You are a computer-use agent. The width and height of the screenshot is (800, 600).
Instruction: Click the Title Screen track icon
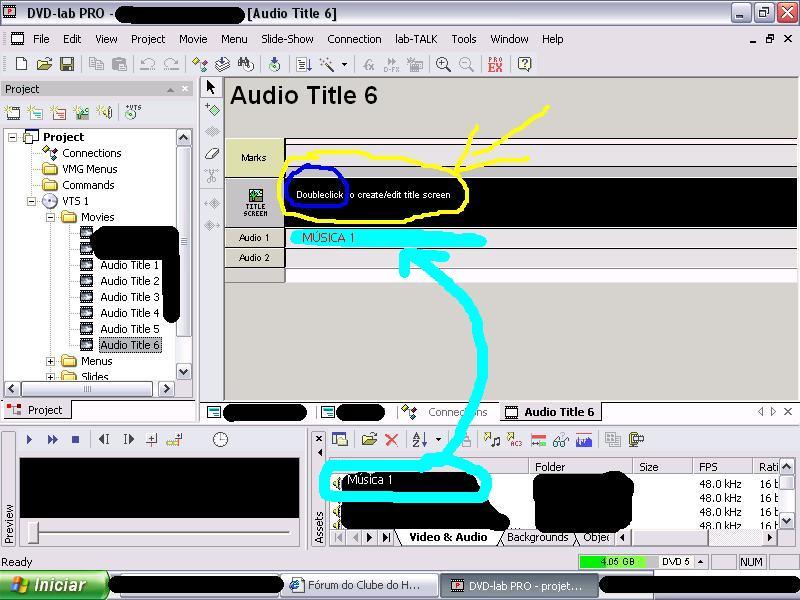tap(256, 203)
